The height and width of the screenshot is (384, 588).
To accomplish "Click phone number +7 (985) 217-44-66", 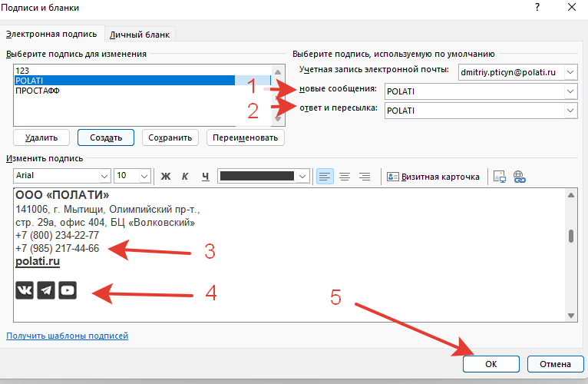I will [58, 249].
